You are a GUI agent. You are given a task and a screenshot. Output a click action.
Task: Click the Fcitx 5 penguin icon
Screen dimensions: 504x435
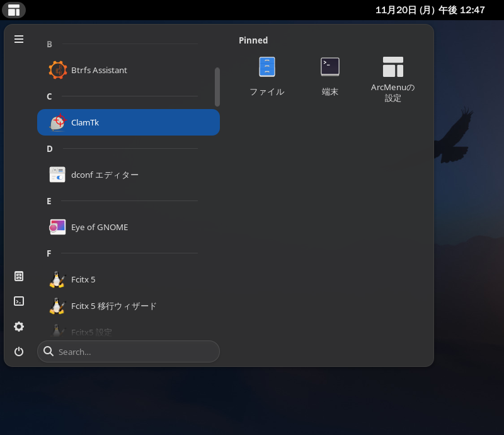57,279
